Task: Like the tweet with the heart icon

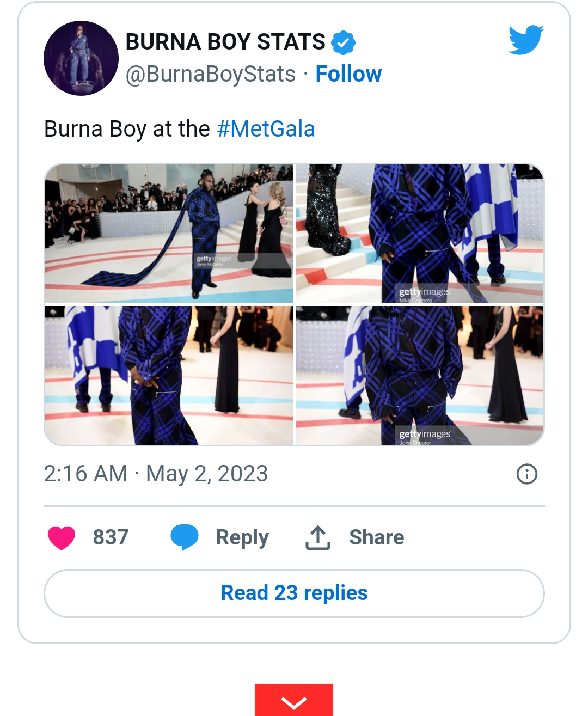Action: point(62,537)
